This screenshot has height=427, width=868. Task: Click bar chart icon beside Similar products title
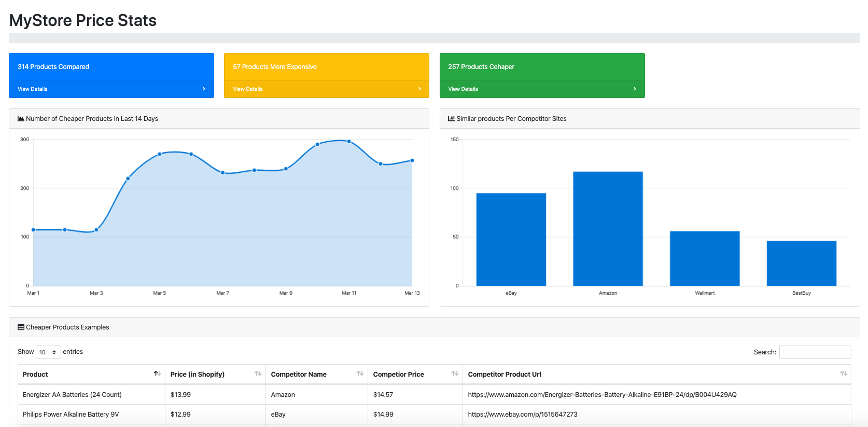click(451, 119)
